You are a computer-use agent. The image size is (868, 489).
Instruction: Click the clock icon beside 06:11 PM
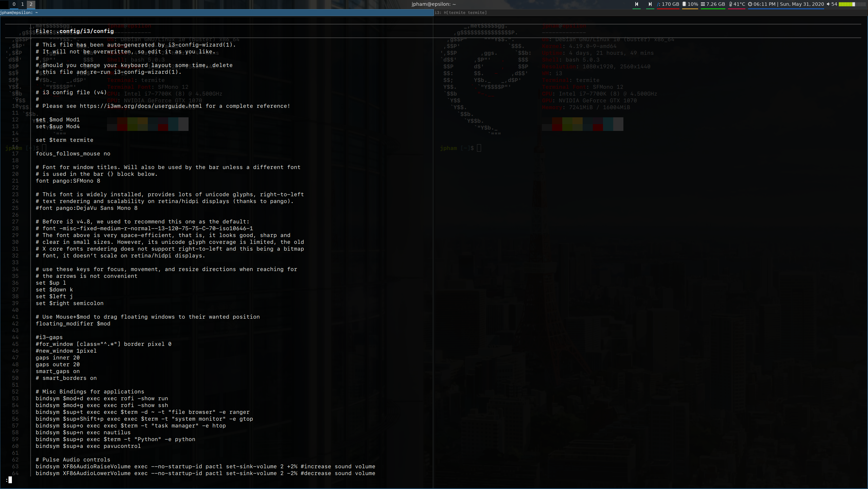coord(750,4)
